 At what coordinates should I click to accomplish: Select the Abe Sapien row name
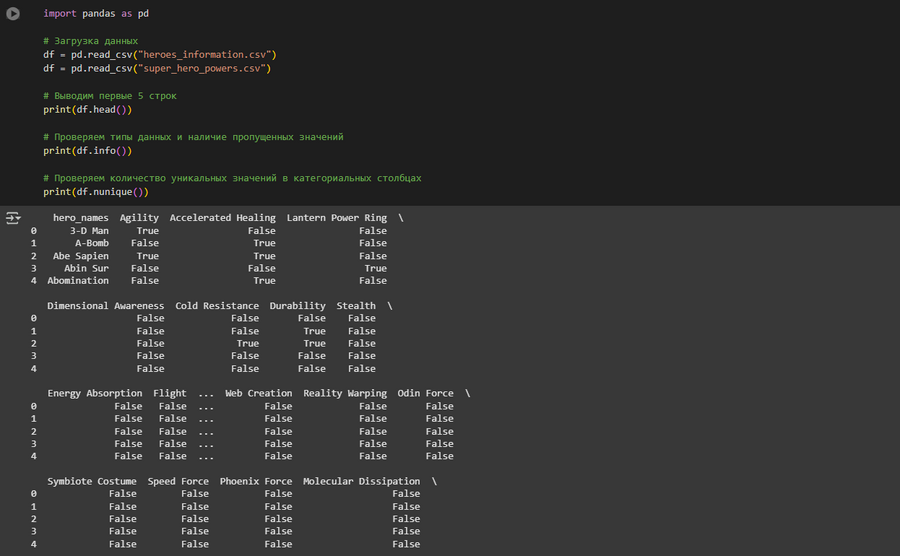coord(81,256)
